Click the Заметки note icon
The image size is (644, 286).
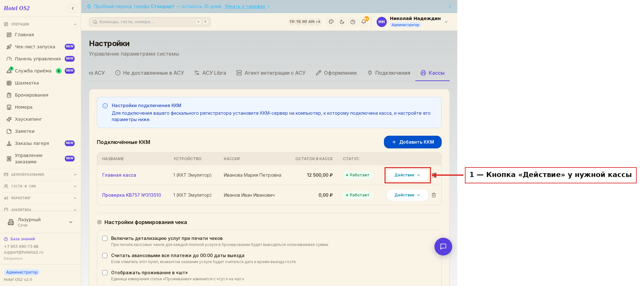point(9,131)
